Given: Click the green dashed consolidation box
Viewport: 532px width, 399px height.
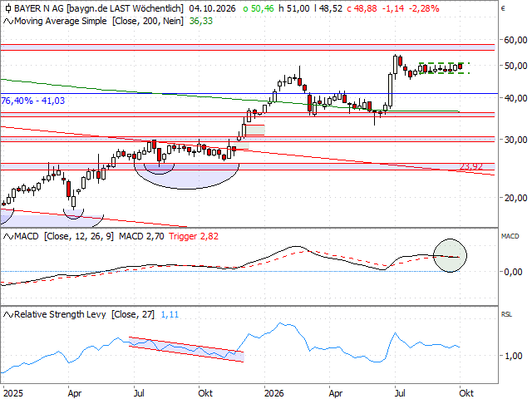Looking at the screenshot, I should pos(445,68).
